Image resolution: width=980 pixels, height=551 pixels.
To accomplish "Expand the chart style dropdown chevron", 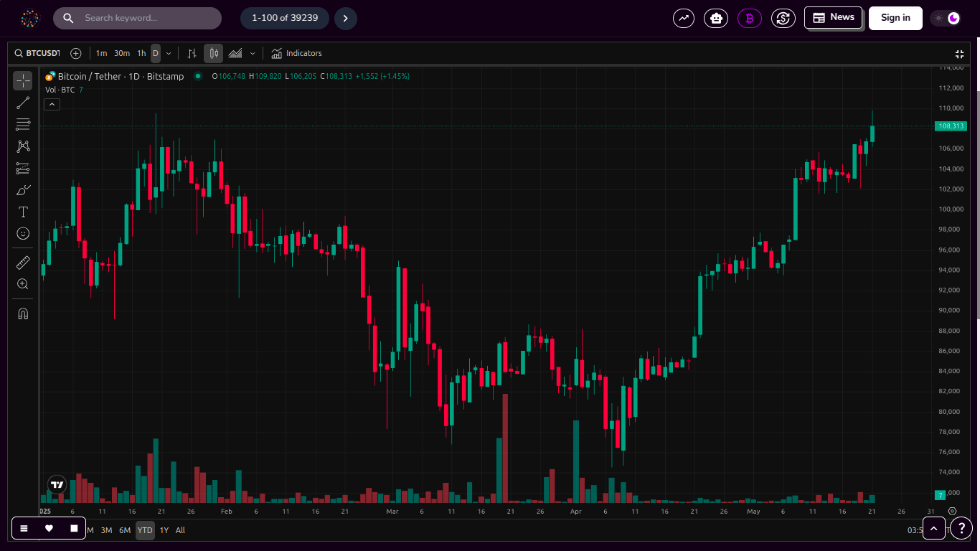I will [x=253, y=53].
